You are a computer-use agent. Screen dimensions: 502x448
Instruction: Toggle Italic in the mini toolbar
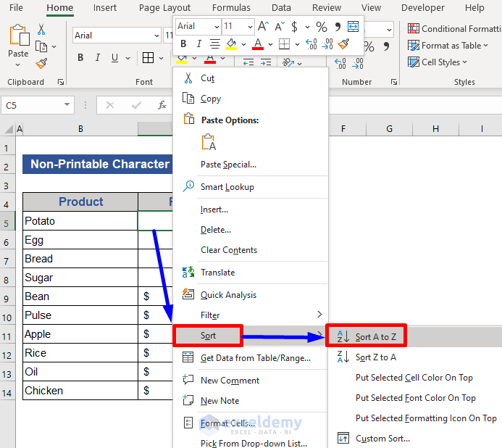click(198, 44)
